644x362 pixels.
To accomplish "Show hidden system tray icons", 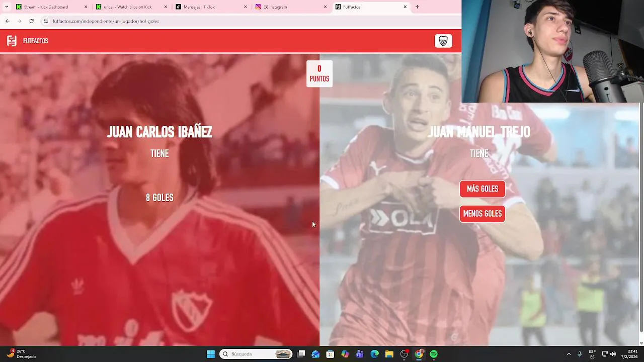I will [569, 354].
